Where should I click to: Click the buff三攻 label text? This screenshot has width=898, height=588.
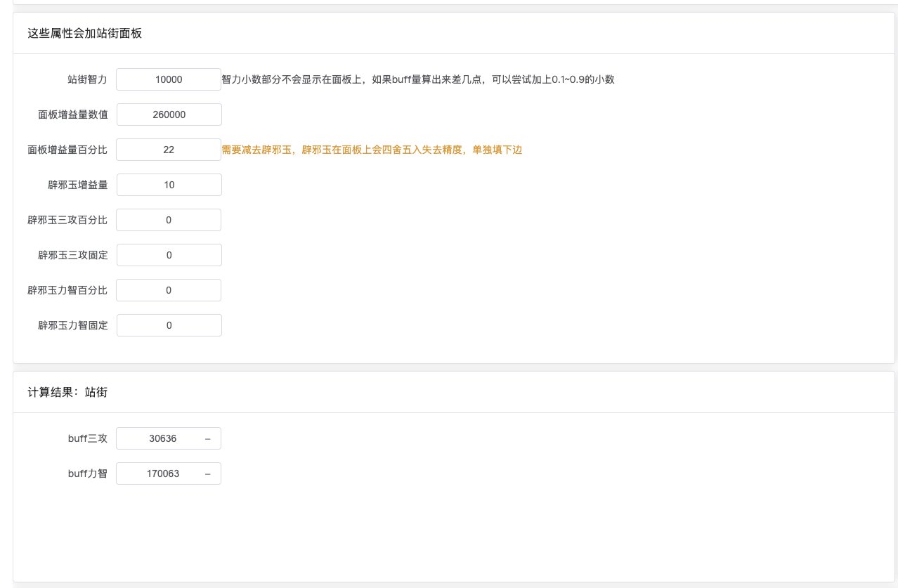coord(88,438)
